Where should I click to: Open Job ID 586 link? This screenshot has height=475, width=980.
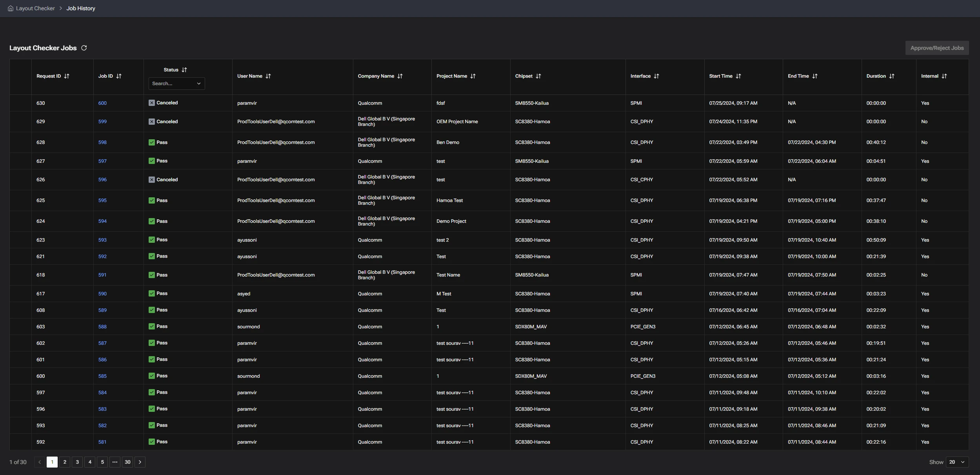click(102, 360)
